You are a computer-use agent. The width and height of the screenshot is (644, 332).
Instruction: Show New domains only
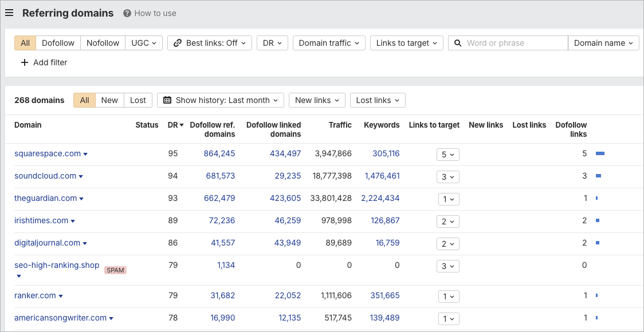109,100
